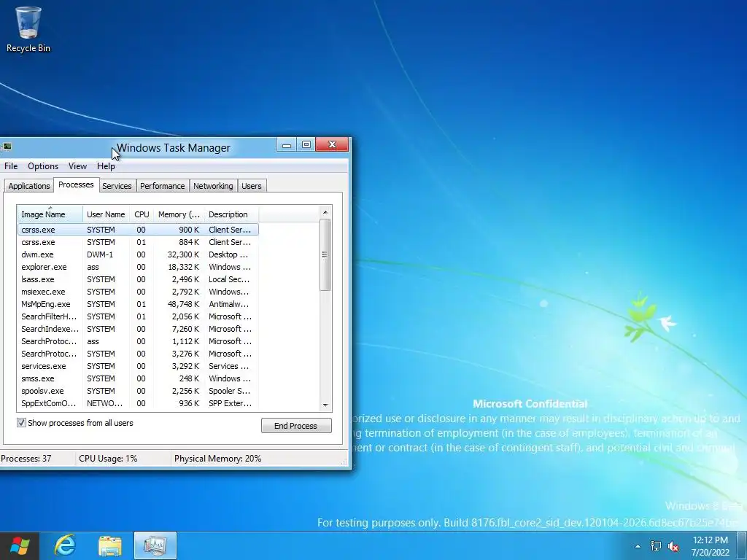The image size is (747, 560).
Task: Close the Windows Task Manager window
Action: 332,145
